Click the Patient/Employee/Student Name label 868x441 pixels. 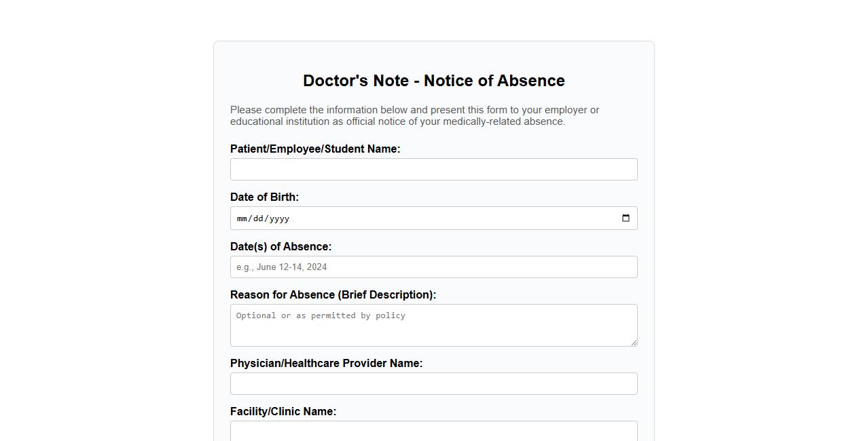[x=315, y=149]
